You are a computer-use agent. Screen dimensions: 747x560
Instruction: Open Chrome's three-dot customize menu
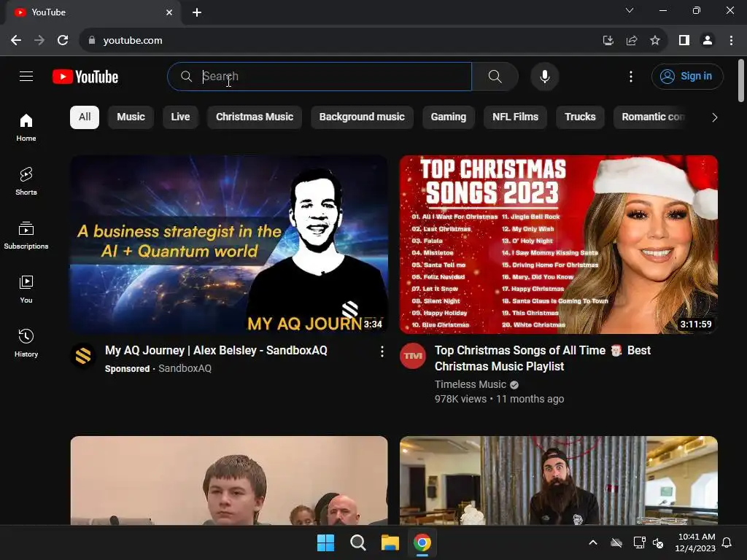pos(731,41)
